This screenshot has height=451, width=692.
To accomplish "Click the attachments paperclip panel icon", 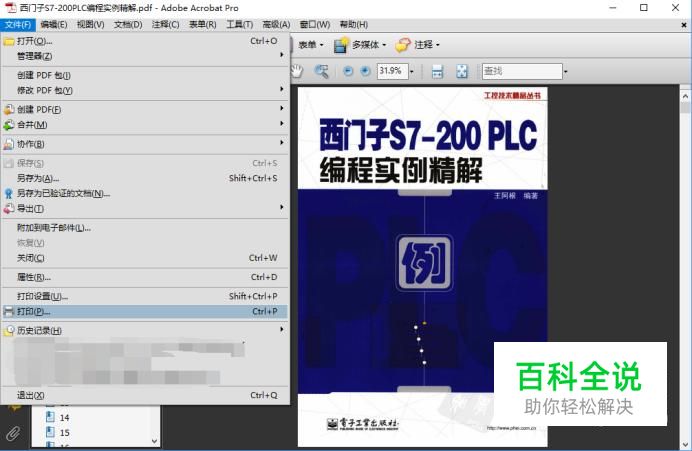I will (13, 434).
